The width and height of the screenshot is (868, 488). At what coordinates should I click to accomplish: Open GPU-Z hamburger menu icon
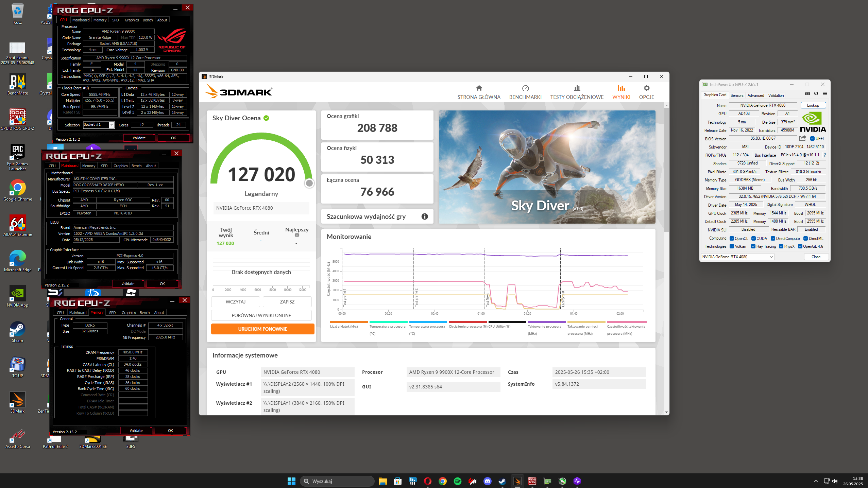[825, 94]
